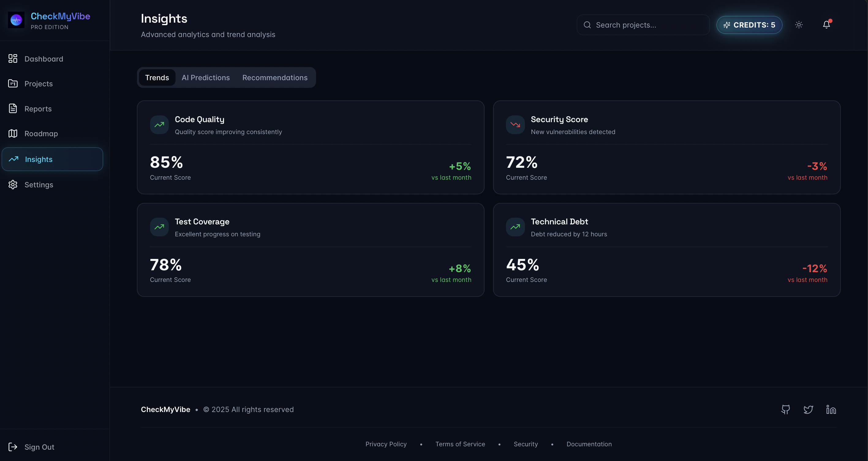Click the Technical Debt trend icon

(515, 227)
